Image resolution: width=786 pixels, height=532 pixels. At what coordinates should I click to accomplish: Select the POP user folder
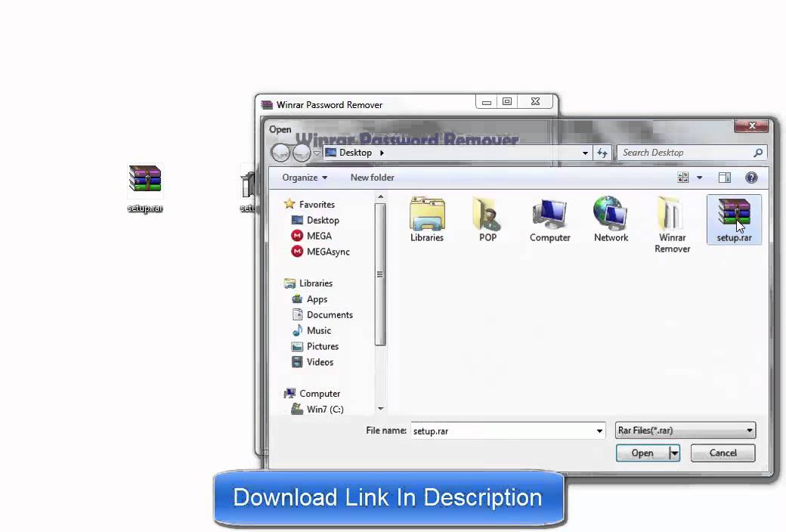[487, 220]
